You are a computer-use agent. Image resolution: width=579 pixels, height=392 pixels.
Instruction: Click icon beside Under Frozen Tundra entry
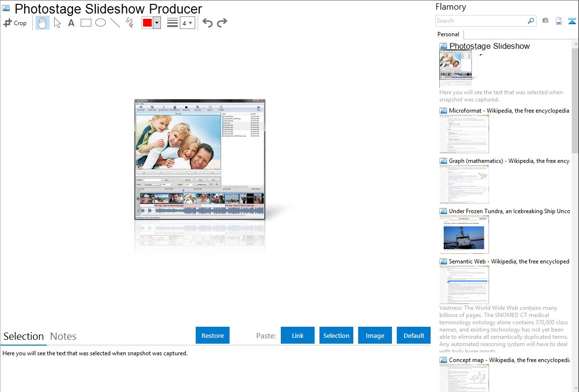[443, 211]
